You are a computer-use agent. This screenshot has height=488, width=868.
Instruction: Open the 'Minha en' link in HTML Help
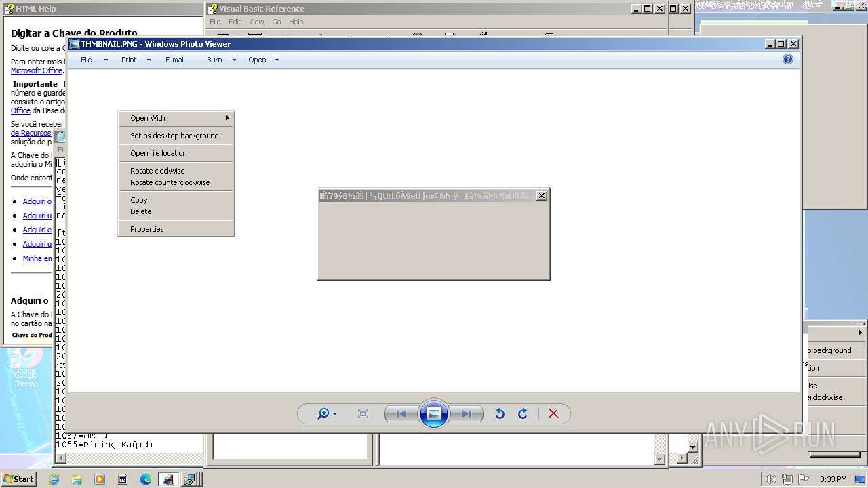coord(37,258)
